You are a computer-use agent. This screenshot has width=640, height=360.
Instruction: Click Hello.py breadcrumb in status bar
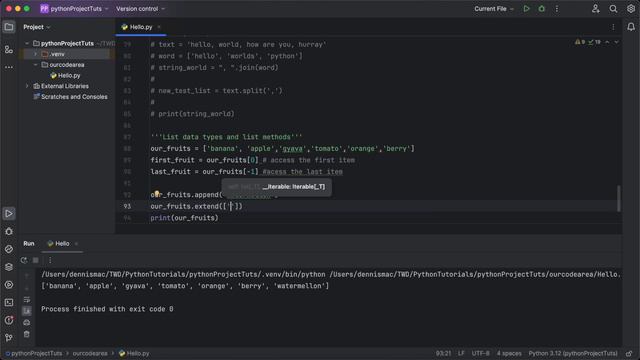pos(134,353)
